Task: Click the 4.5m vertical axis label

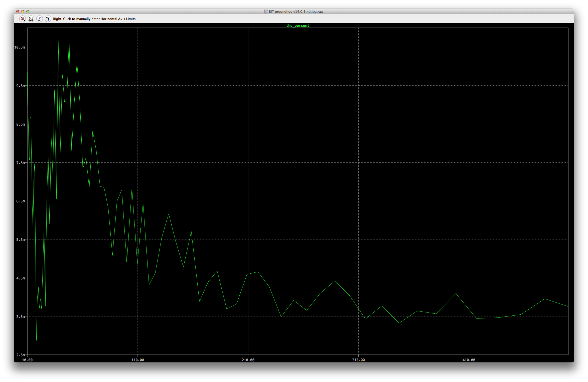Action: click(21, 278)
